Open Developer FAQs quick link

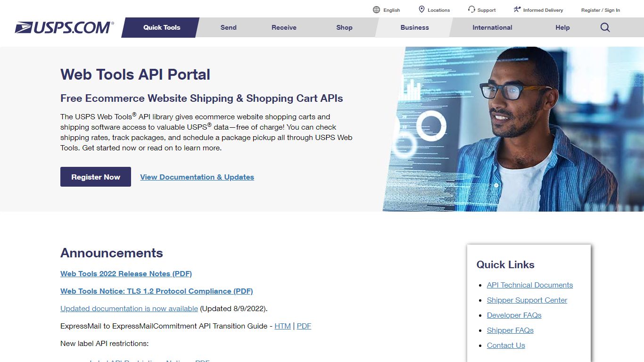(x=514, y=315)
